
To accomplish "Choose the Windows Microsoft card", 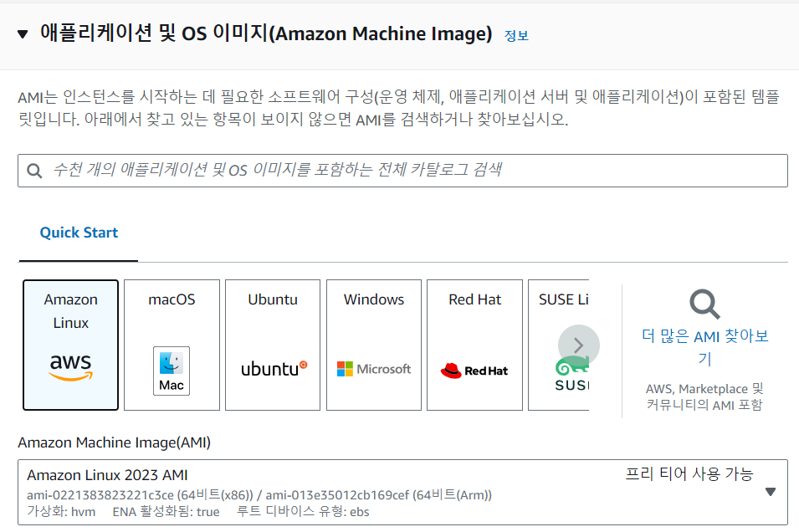I will coord(374,345).
